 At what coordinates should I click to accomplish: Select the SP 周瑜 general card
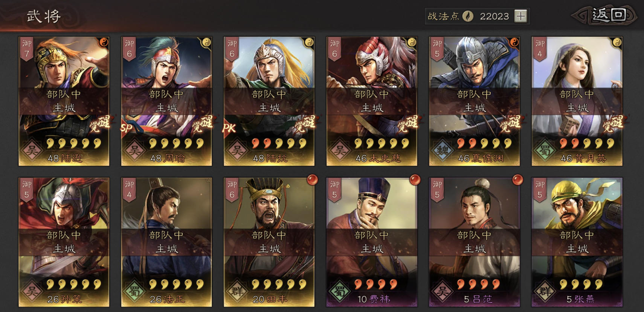coord(166,101)
